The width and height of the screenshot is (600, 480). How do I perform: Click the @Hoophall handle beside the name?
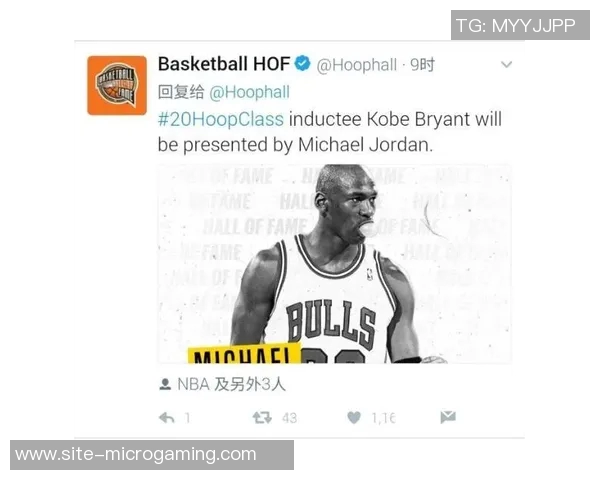click(357, 65)
